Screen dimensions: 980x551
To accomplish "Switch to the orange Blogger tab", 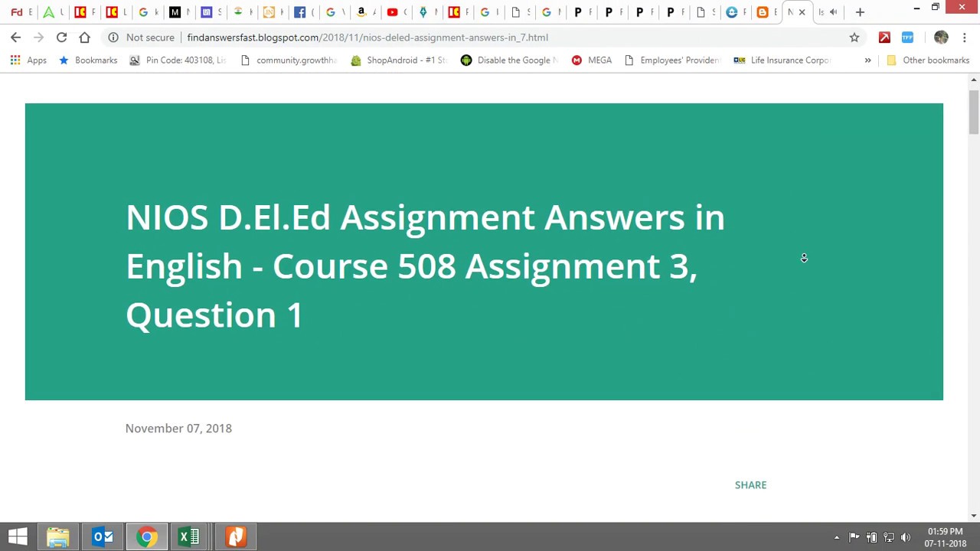I will [x=763, y=12].
